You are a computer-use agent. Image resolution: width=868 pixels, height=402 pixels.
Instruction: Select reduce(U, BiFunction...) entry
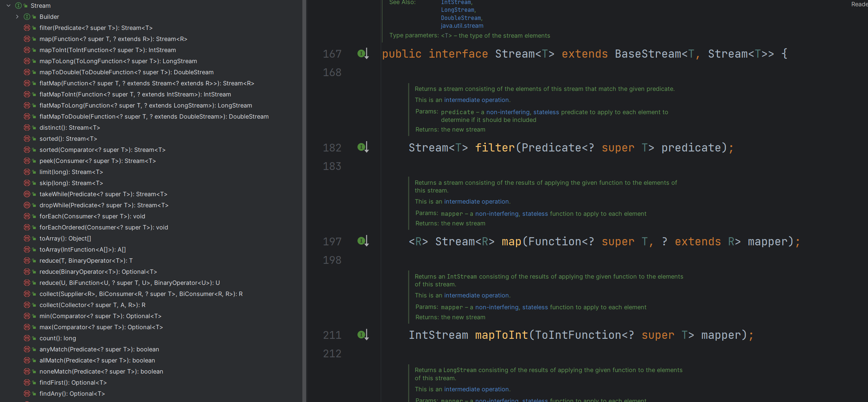click(129, 283)
